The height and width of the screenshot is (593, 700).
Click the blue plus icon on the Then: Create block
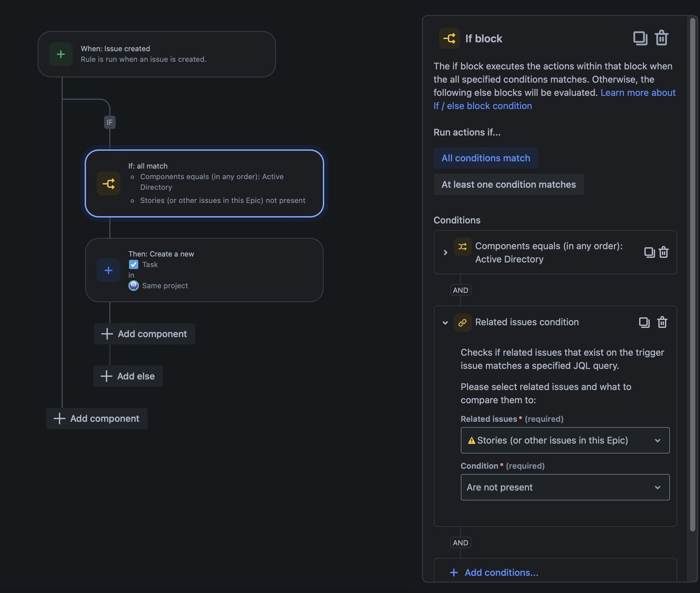coord(108,270)
